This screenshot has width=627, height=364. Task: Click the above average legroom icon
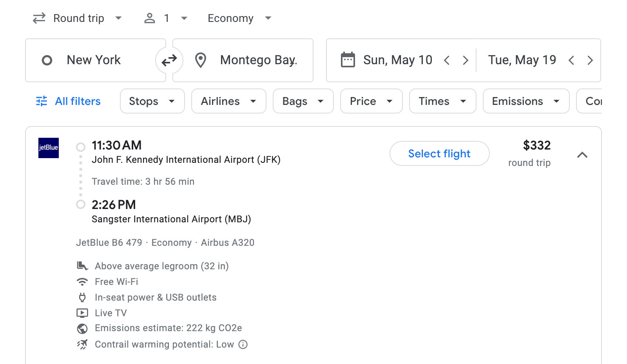coord(82,266)
